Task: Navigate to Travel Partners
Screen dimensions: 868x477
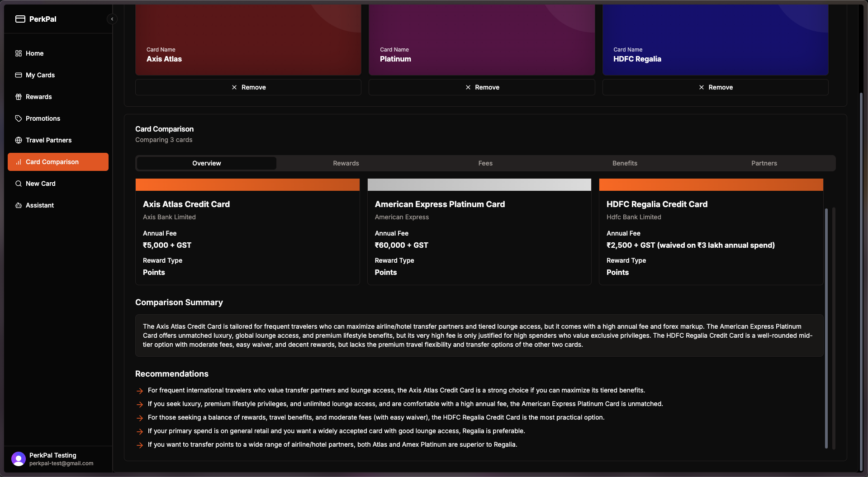Action: [58, 140]
